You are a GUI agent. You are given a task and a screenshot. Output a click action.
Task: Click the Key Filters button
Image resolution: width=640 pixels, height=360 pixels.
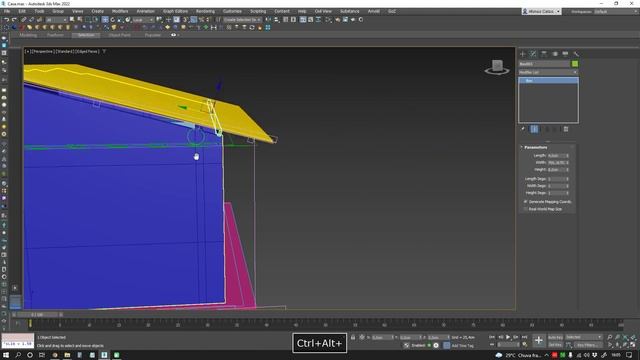(x=588, y=345)
